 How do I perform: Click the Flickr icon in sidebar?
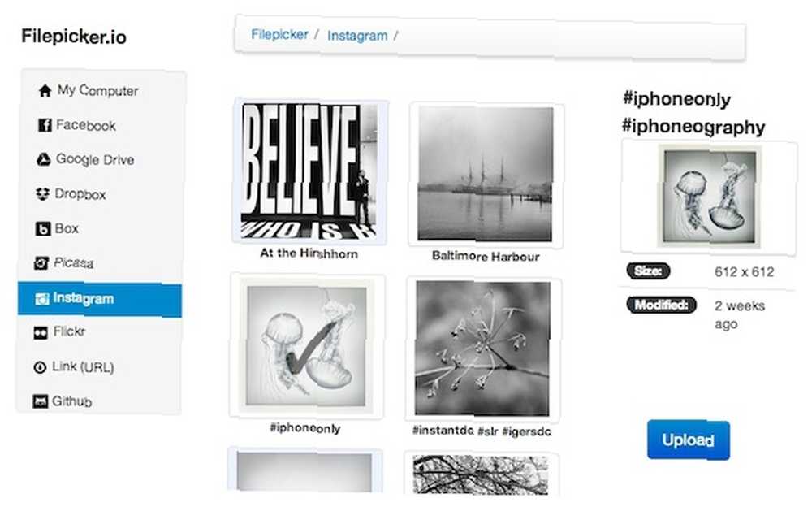click(41, 332)
